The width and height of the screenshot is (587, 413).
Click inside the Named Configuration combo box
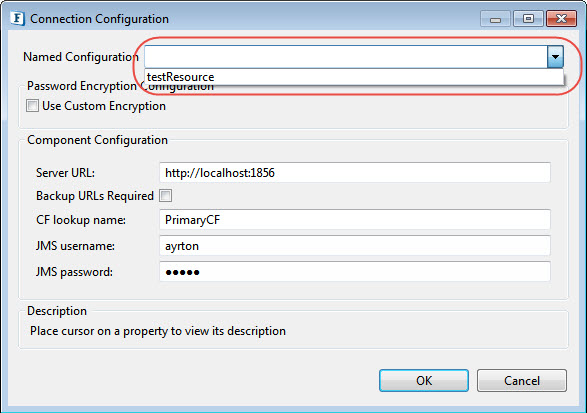click(346, 57)
